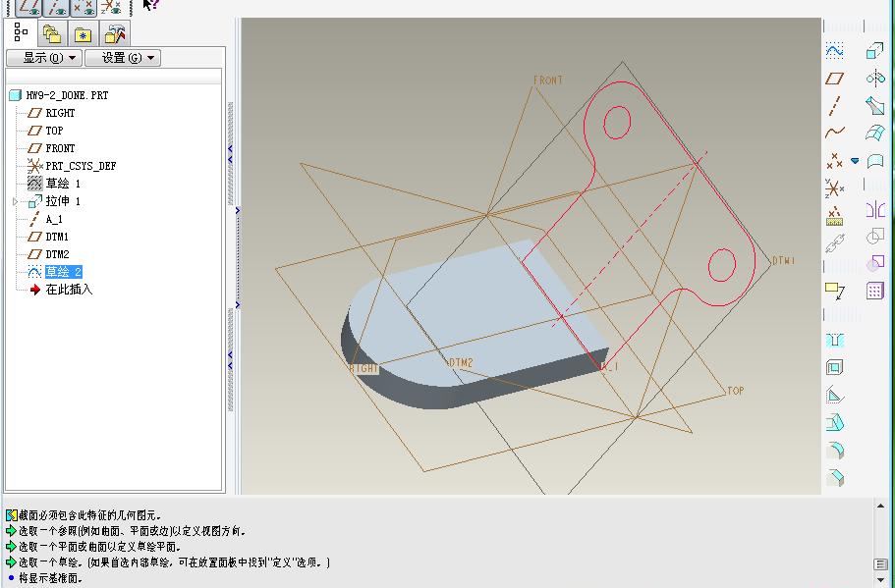This screenshot has height=588, width=895.
Task: Click the context-sensitive help arrow icon
Action: click(150, 5)
